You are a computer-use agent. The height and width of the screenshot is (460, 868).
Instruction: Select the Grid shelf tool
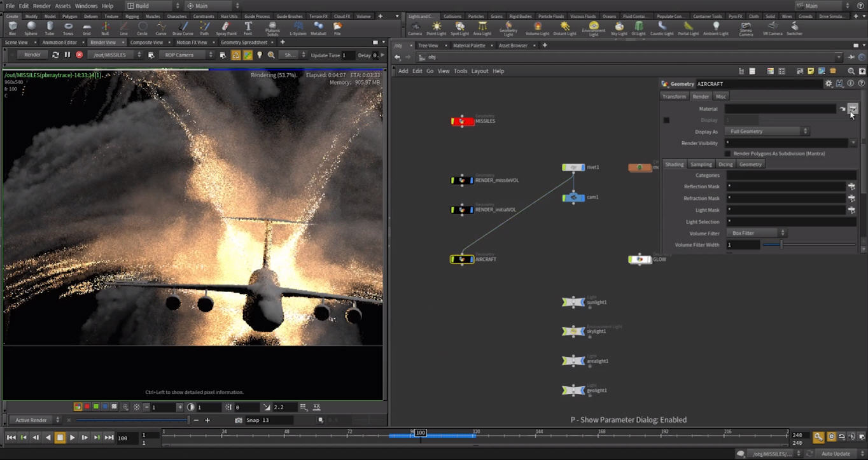pyautogui.click(x=87, y=28)
